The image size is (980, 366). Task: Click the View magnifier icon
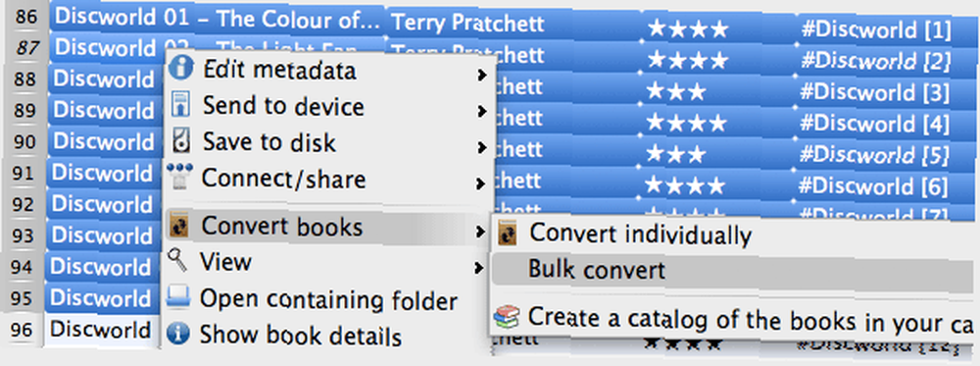[177, 261]
